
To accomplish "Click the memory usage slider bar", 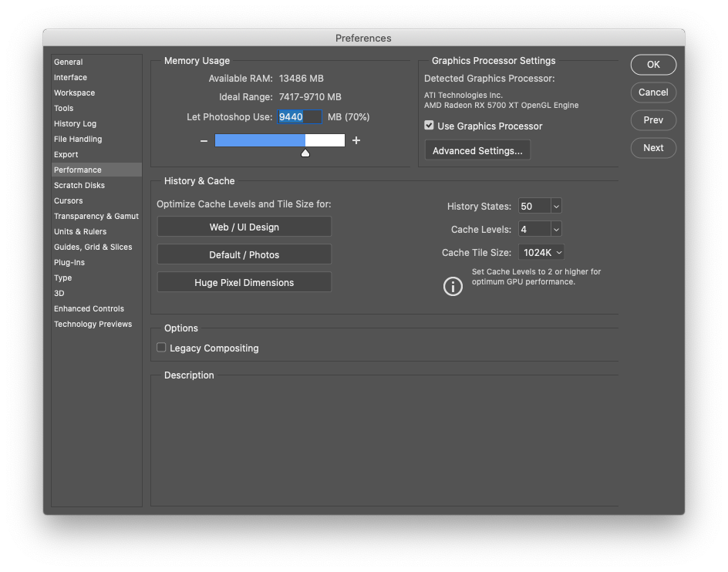I will pos(279,140).
